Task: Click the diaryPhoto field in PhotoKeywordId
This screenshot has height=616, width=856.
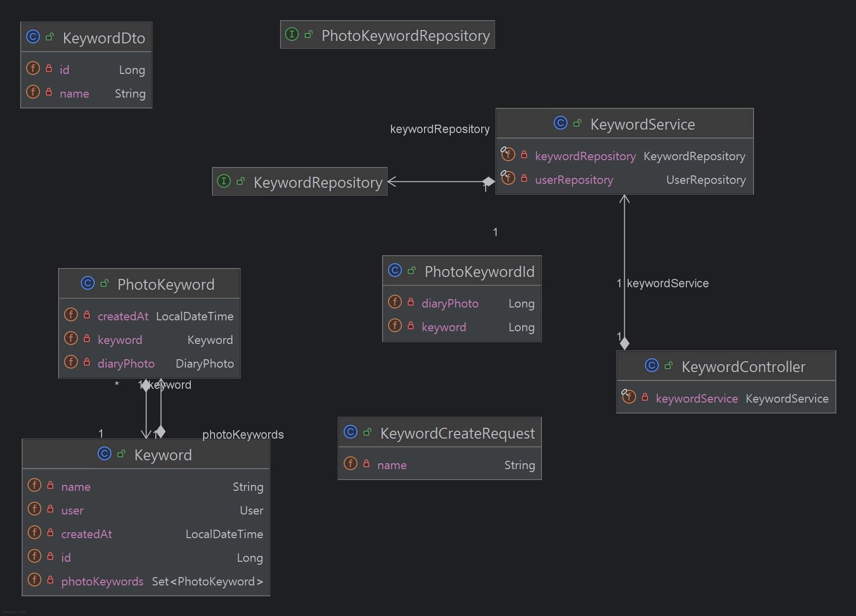Action: click(450, 304)
